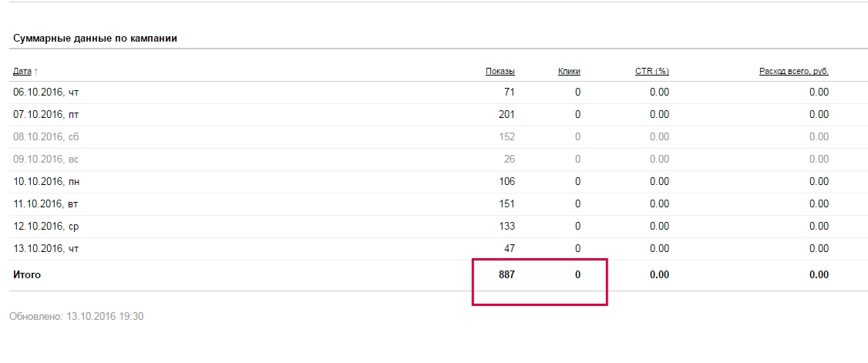The image size is (868, 363).
Task: Select the 12.10.2016, ср date row
Action: [x=46, y=227]
